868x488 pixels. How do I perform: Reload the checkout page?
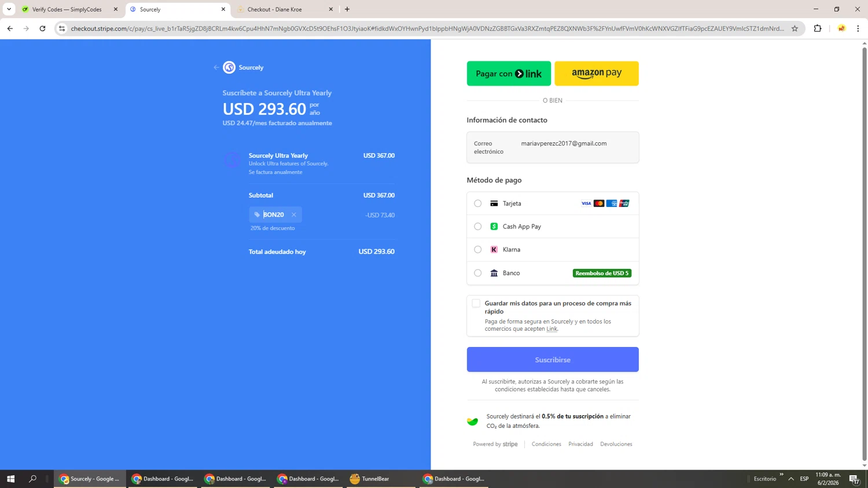point(42,28)
